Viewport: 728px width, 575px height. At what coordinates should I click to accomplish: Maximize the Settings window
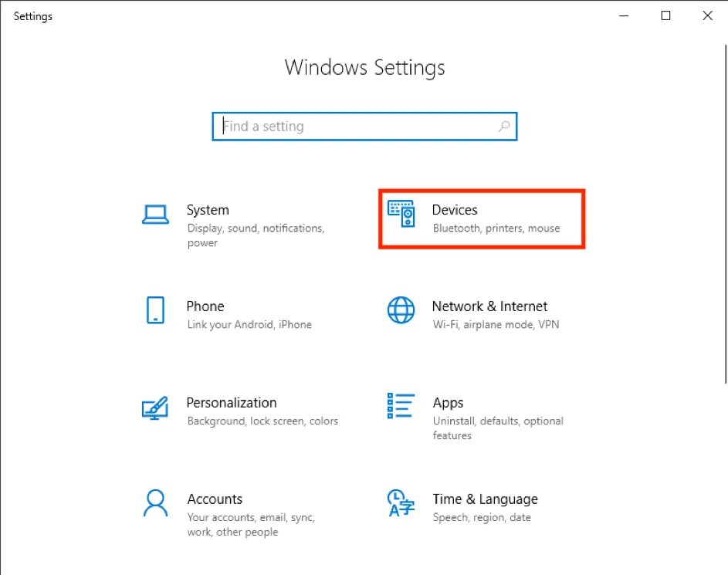pos(665,15)
